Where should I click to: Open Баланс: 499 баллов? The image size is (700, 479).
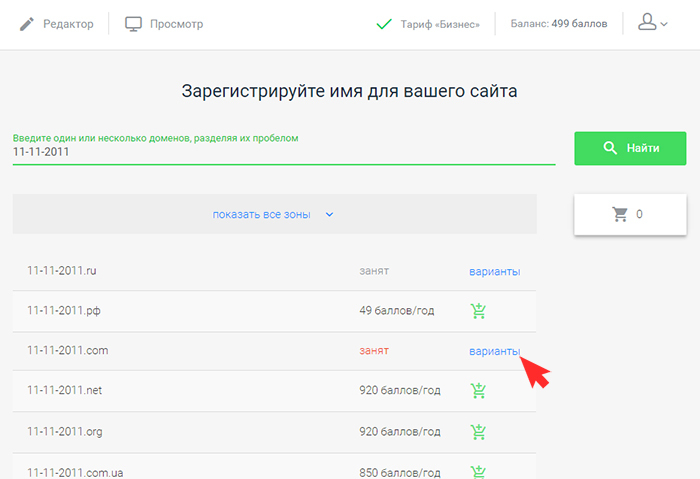[x=558, y=24]
